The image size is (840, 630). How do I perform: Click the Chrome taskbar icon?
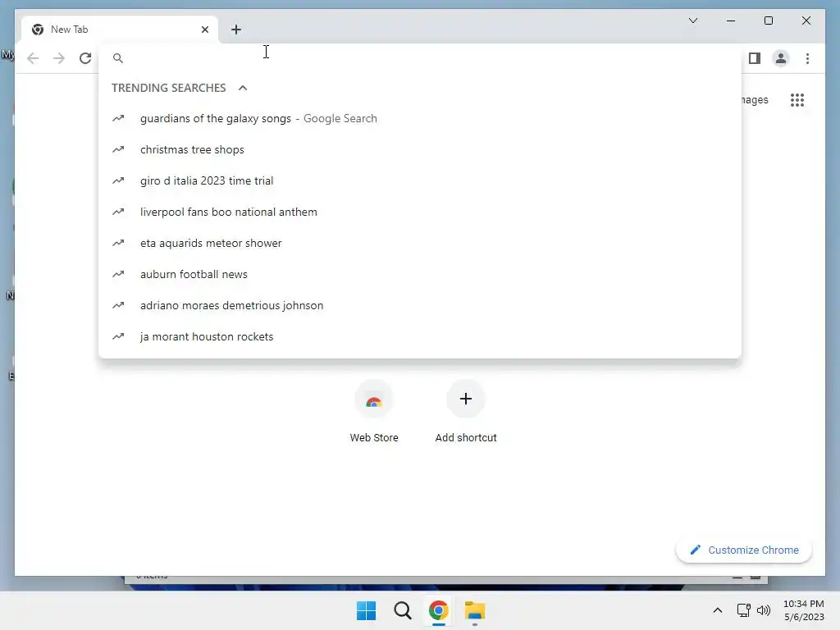pos(438,610)
